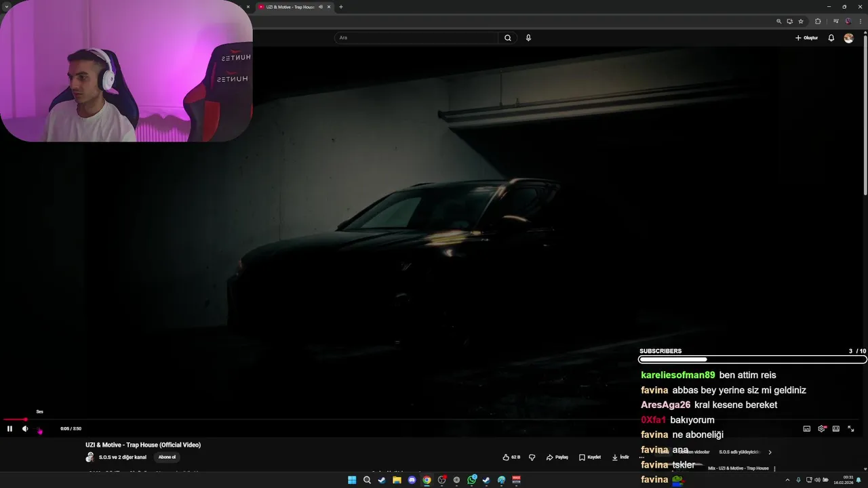Open the 'Oluştur' create button
The width and height of the screenshot is (868, 488).
point(806,38)
